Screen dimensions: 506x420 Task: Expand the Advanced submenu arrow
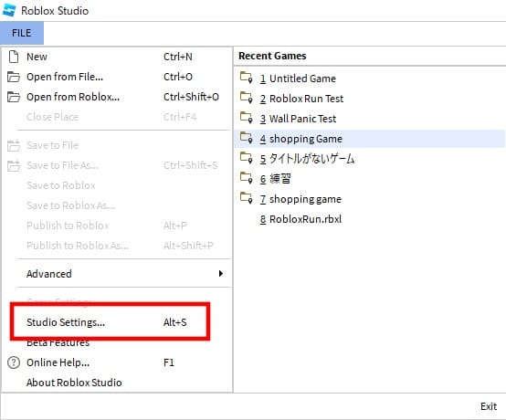point(221,274)
